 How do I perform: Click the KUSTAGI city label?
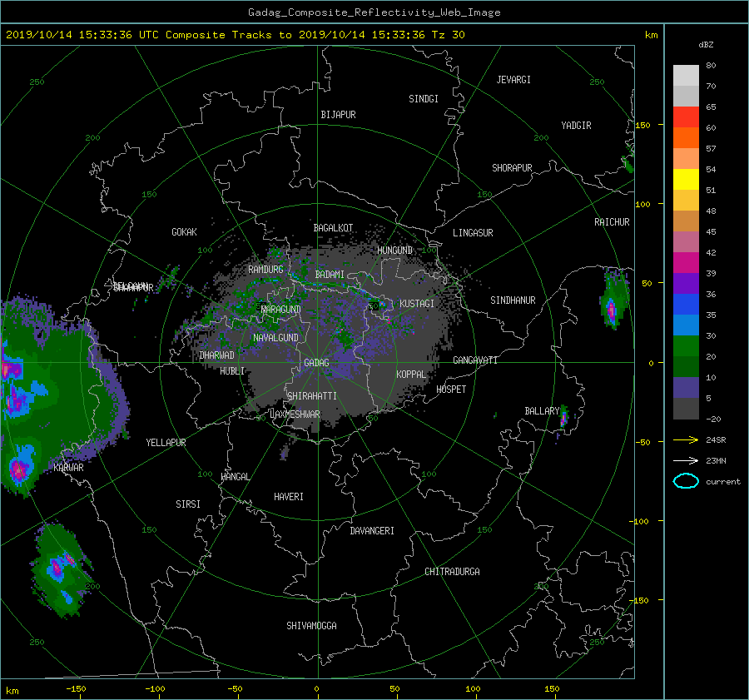417,304
